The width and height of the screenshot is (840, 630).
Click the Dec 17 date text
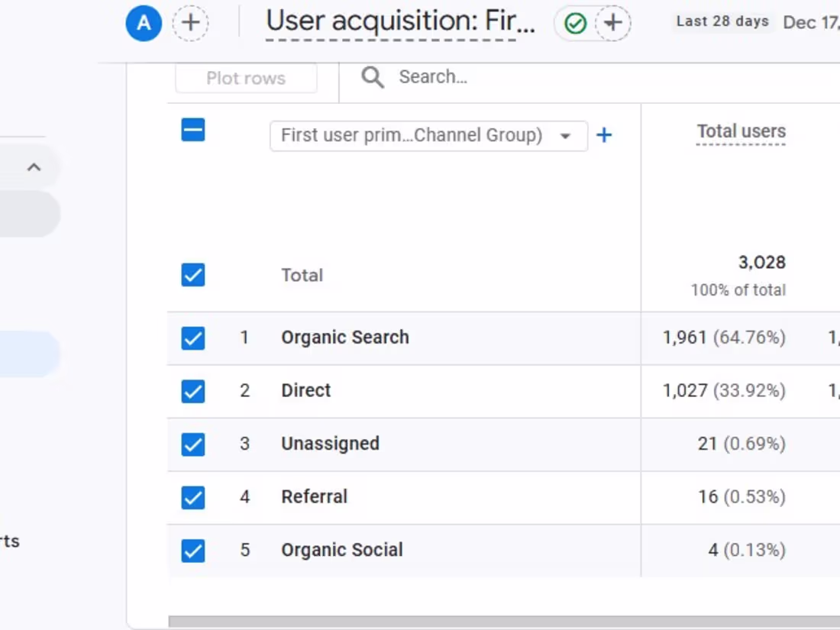(811, 22)
